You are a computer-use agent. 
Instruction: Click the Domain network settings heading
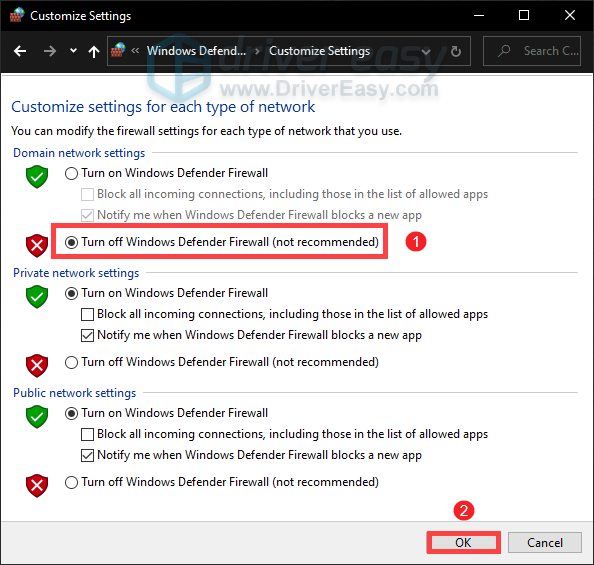point(79,153)
